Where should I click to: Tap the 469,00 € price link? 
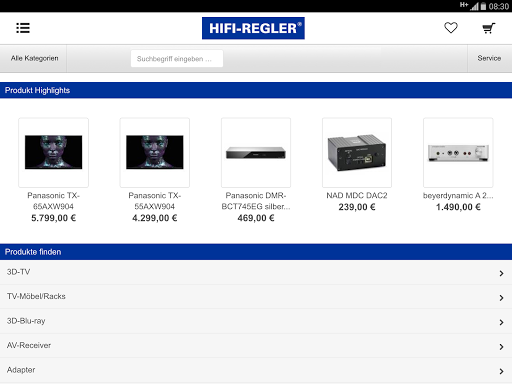coord(256,218)
